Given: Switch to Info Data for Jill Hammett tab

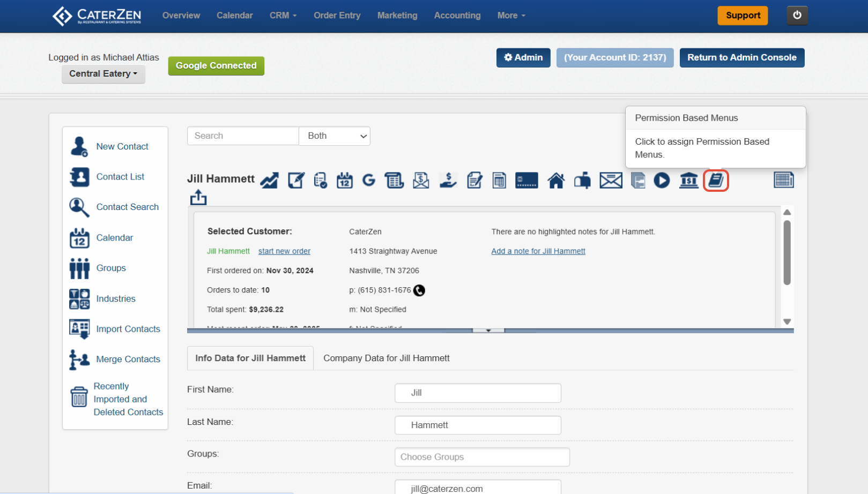Looking at the screenshot, I should point(250,358).
